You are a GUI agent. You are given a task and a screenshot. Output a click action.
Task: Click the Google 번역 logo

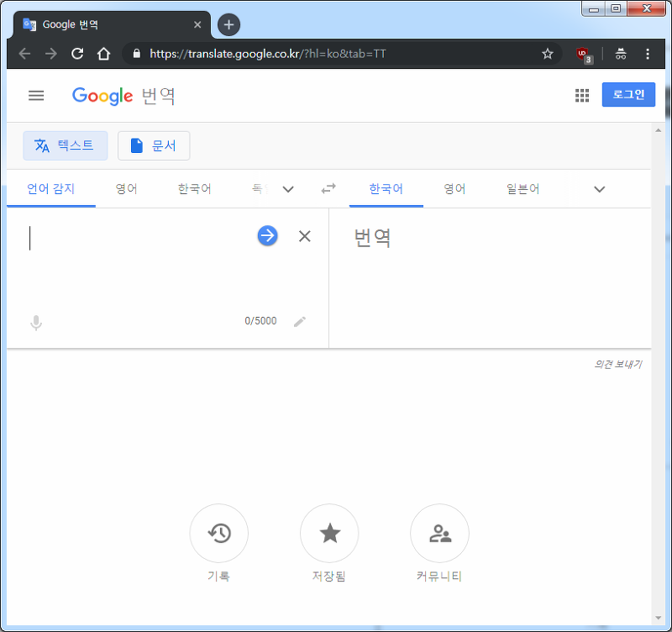point(123,96)
